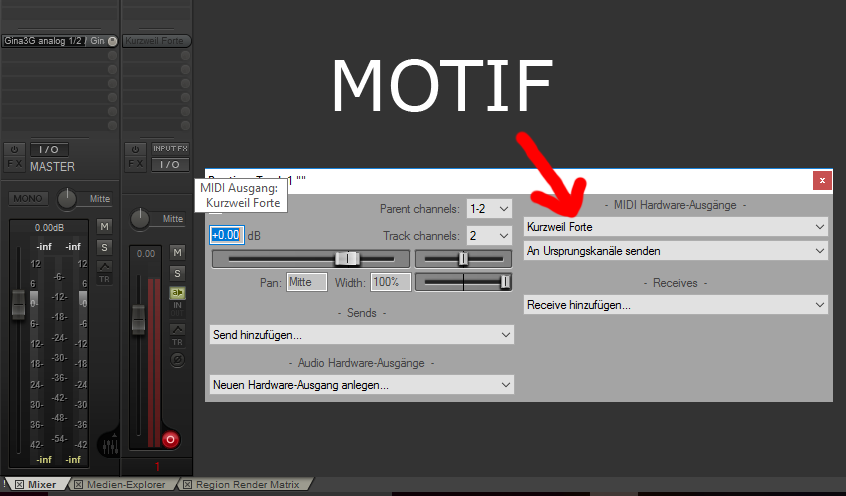Click track 1 0.00 volume readout
This screenshot has height=496, width=846.
(x=146, y=254)
